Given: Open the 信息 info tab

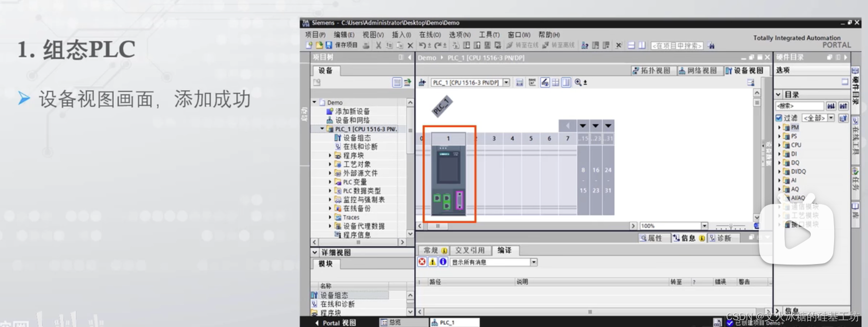Looking at the screenshot, I should point(688,238).
